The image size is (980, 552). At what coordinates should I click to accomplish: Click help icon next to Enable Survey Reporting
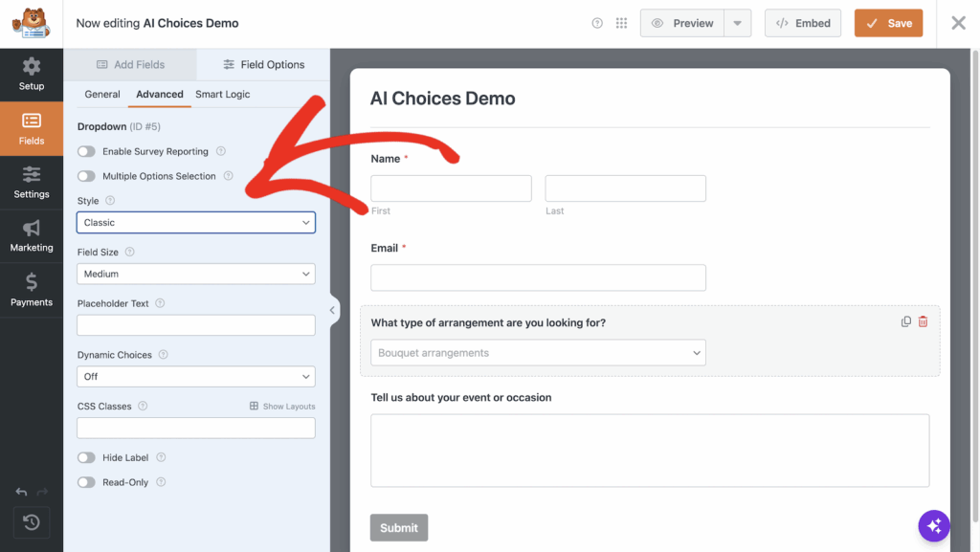(x=221, y=151)
